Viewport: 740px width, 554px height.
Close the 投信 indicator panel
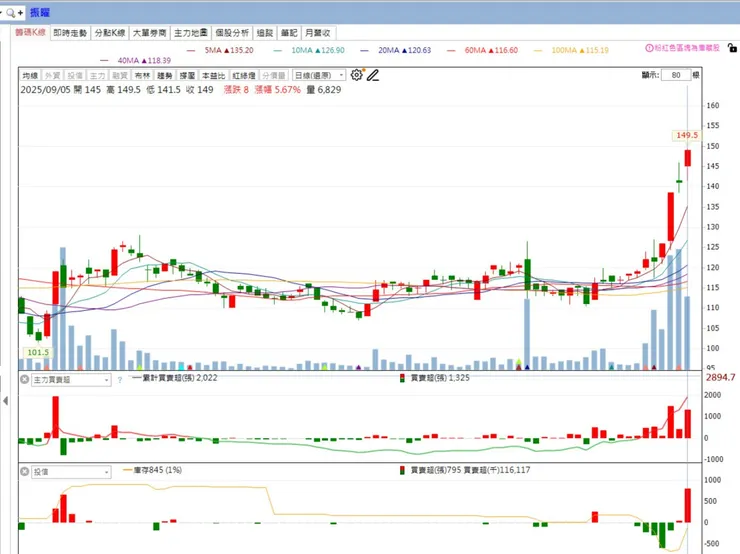(x=25, y=471)
